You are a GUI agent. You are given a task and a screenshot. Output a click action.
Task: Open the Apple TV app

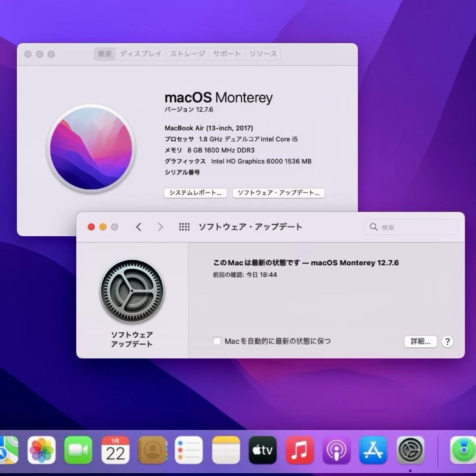(x=262, y=450)
